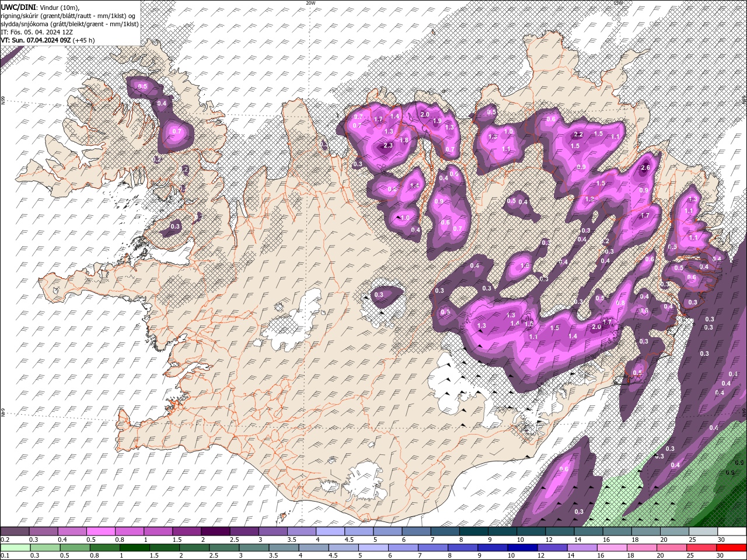The height and width of the screenshot is (560, 747).
Task: Click the dark teal swatch labeled 8 in snow scale
Action: (473, 531)
